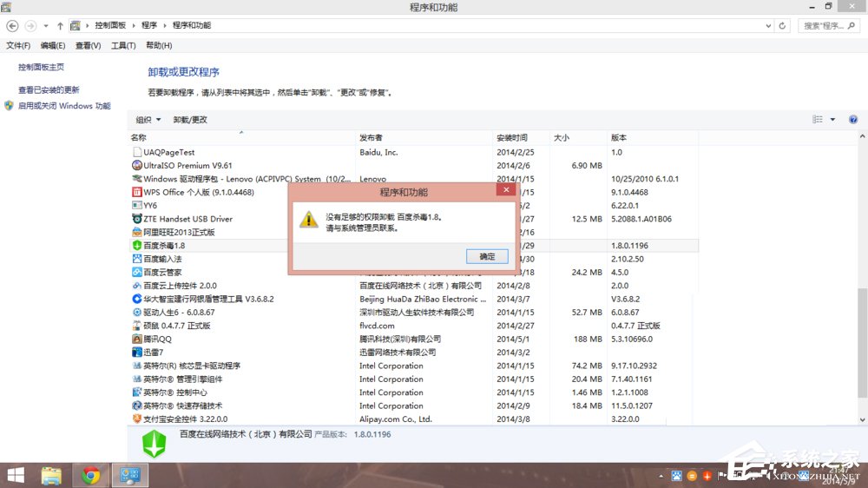Open Google Chrome from the taskbar
868x488 pixels.
click(x=91, y=475)
